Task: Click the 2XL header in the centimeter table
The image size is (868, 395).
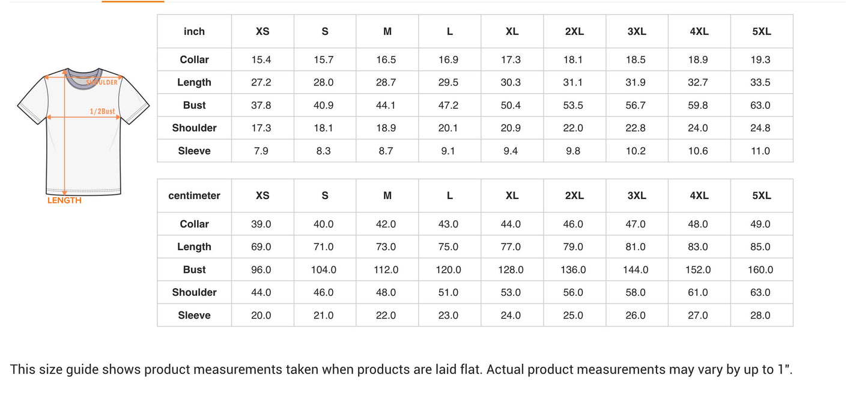Action: tap(574, 195)
